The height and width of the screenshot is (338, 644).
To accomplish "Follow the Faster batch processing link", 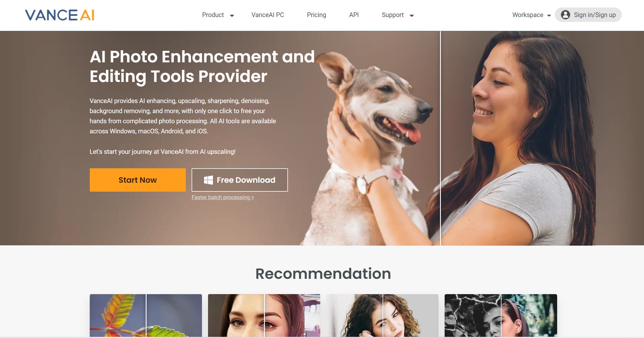I will coord(223,197).
